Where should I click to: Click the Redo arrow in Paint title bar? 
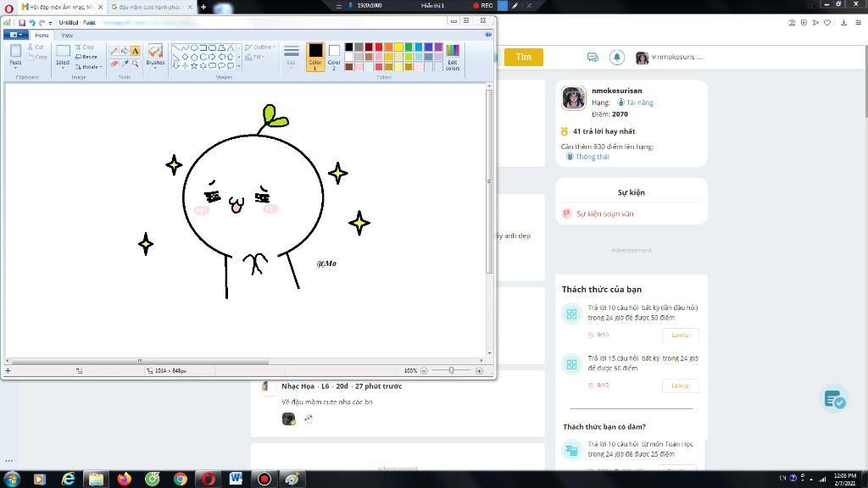42,23
